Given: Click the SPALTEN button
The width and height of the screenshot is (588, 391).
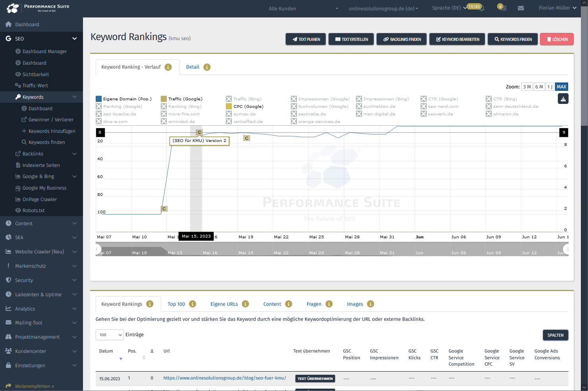Looking at the screenshot, I should pos(555,335).
